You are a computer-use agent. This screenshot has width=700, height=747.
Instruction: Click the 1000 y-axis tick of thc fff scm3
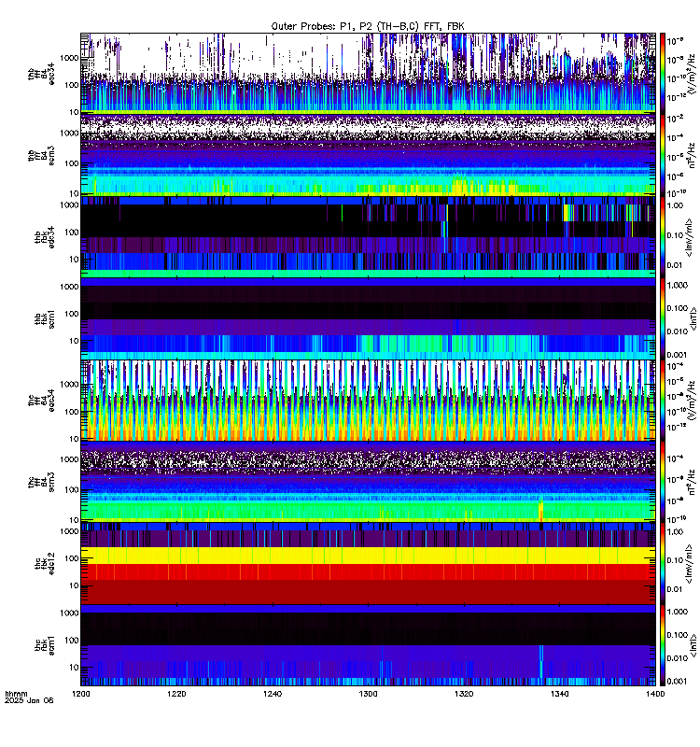pos(69,459)
